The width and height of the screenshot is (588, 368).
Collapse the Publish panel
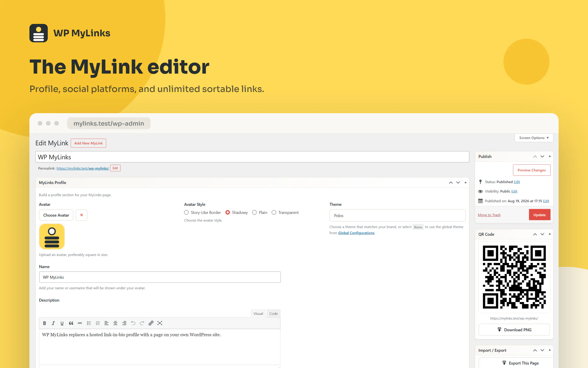[x=550, y=156]
